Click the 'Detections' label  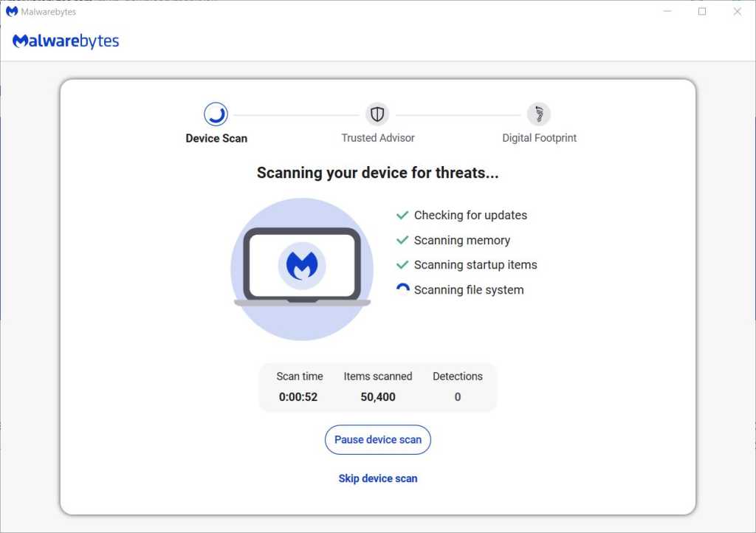point(458,376)
